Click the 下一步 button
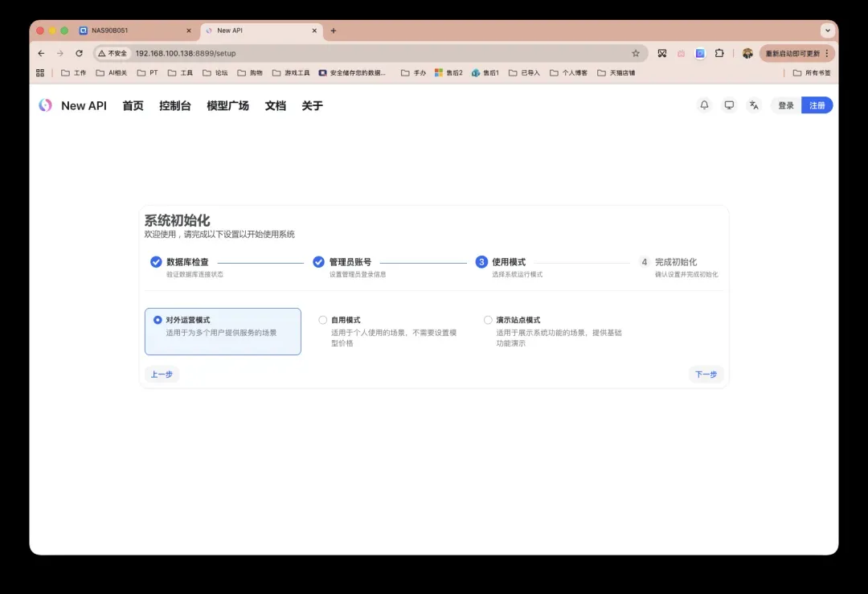 click(706, 375)
